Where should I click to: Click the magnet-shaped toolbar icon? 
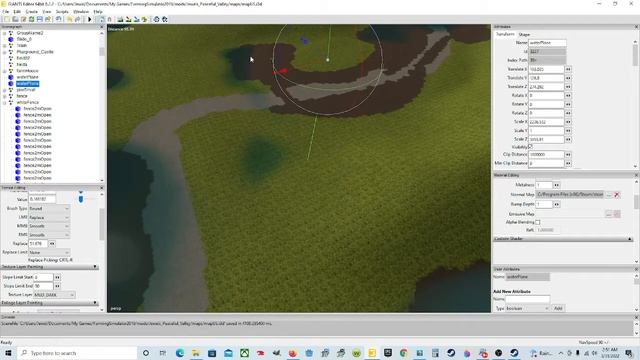[x=109, y=19]
